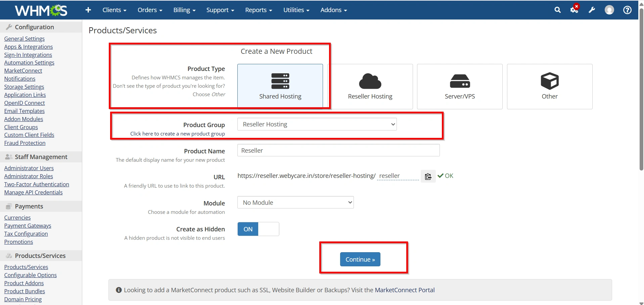Open the Product Group dropdown
Viewport: 644px width, 305px height.
click(x=317, y=124)
